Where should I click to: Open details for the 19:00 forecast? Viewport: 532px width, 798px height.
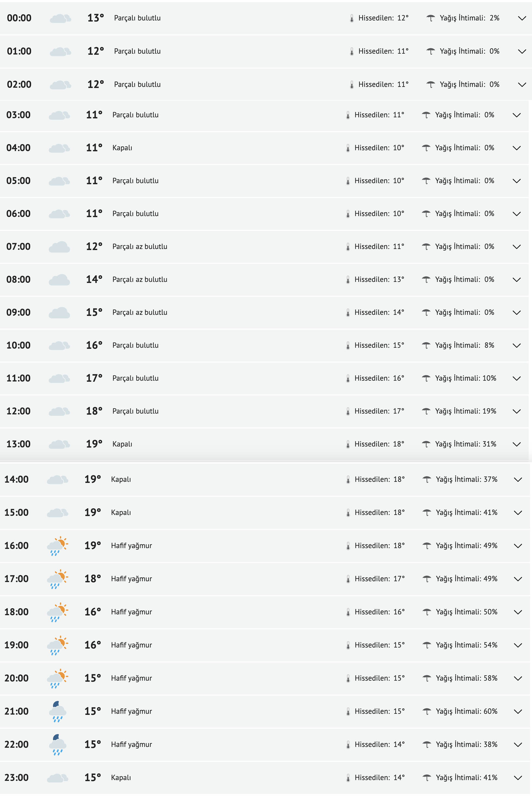(518, 645)
